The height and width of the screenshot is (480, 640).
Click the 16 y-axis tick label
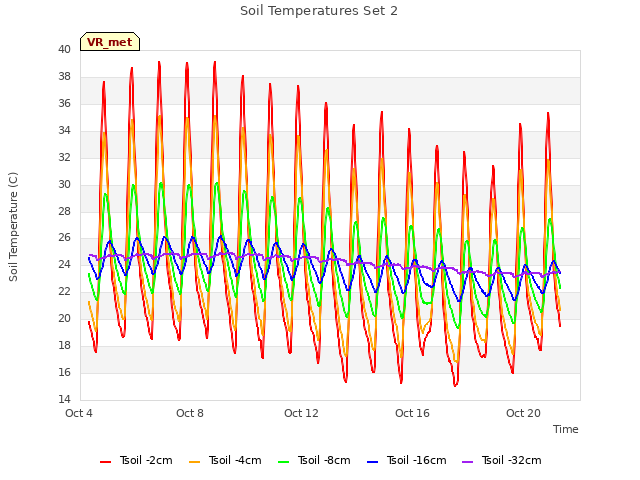pyautogui.click(x=64, y=372)
